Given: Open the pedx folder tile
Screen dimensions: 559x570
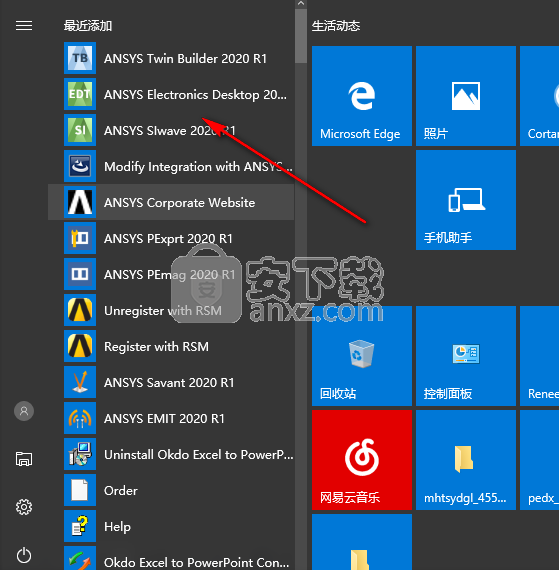Looking at the screenshot, I should coord(539,460).
